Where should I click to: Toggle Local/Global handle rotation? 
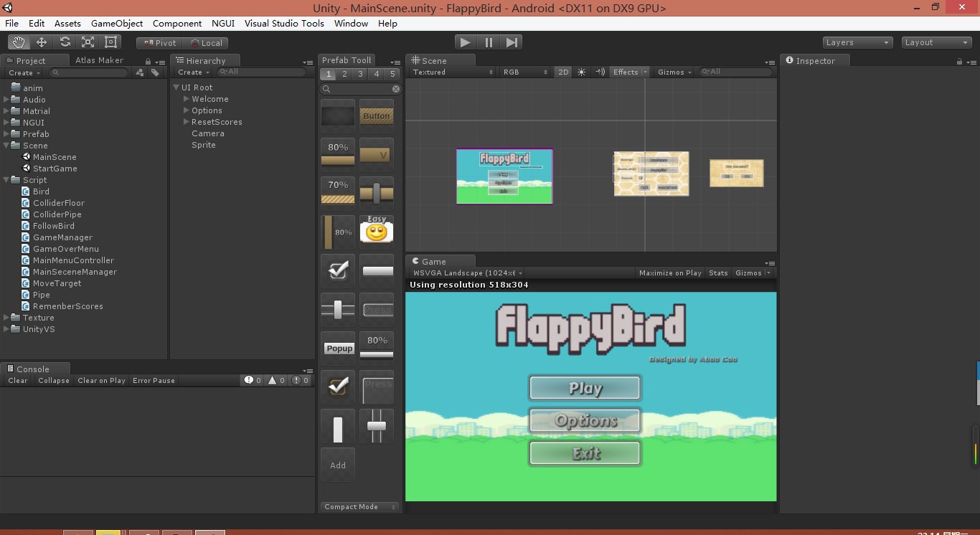(x=206, y=43)
